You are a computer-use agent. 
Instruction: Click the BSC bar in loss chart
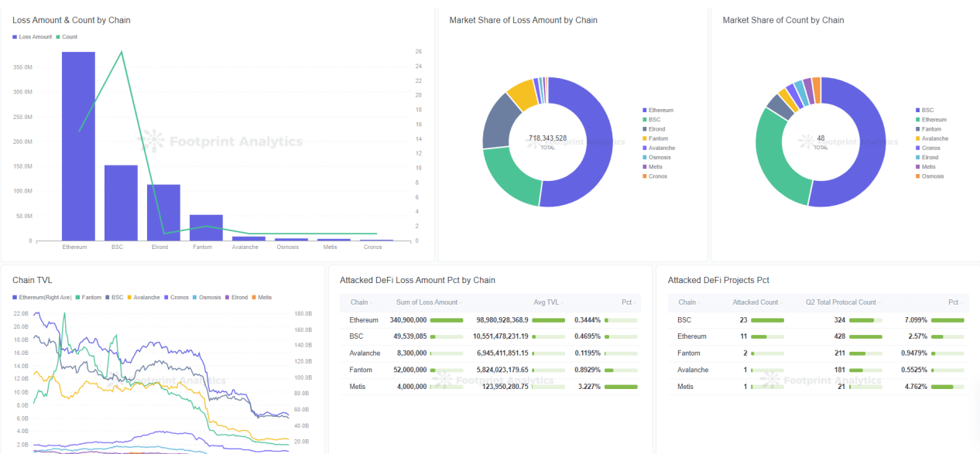point(121,203)
